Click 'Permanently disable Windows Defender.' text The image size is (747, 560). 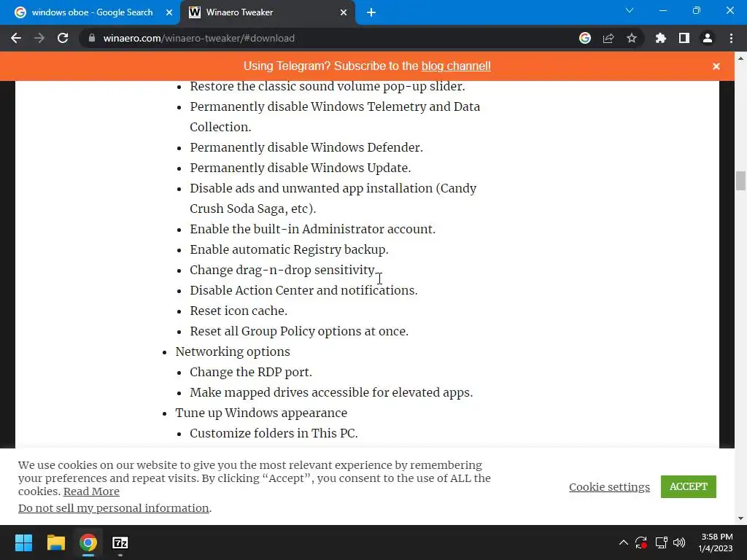[306, 147]
